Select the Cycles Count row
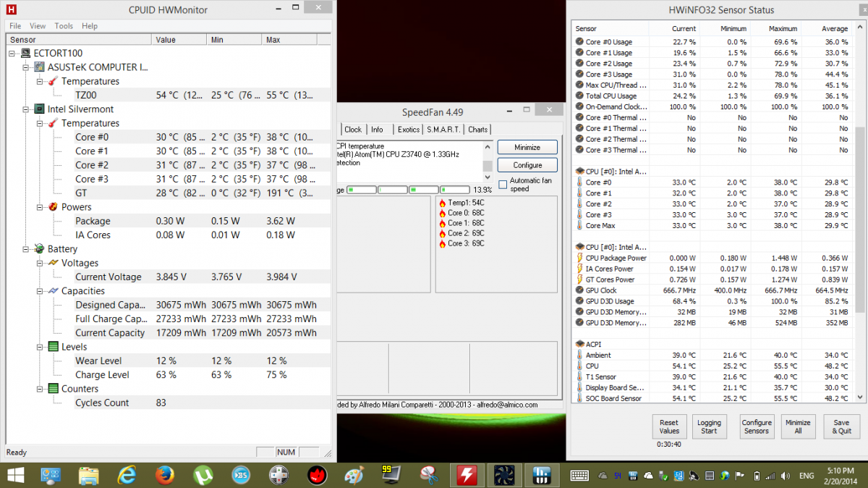This screenshot has height=488, width=868. click(168, 403)
